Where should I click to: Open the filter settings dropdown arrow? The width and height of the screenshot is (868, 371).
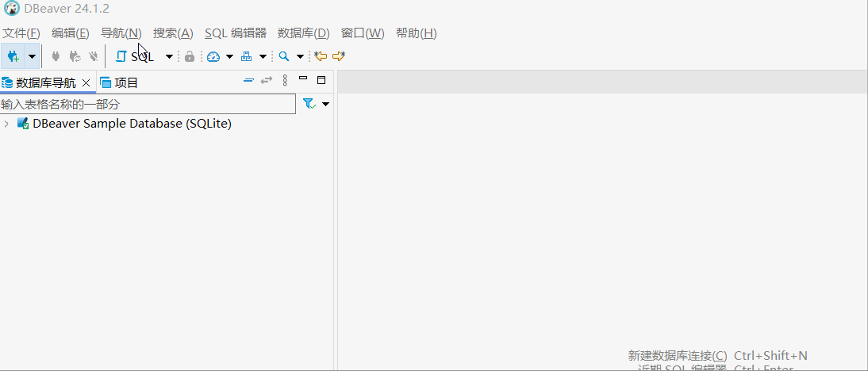click(x=325, y=104)
